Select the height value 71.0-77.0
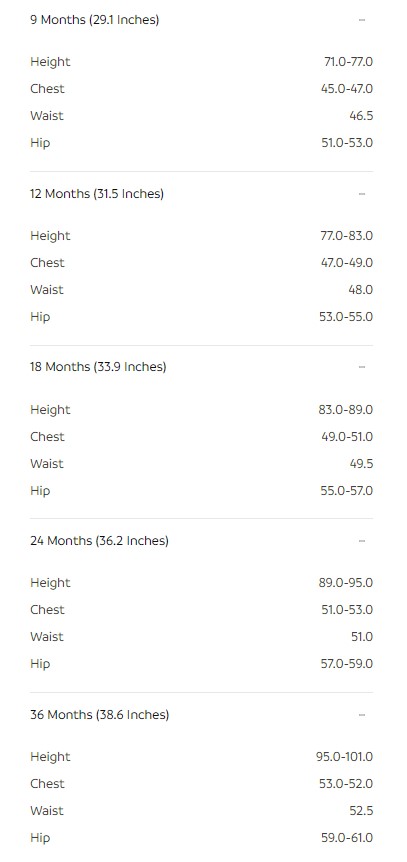Image resolution: width=407 pixels, height=862 pixels. (x=348, y=62)
